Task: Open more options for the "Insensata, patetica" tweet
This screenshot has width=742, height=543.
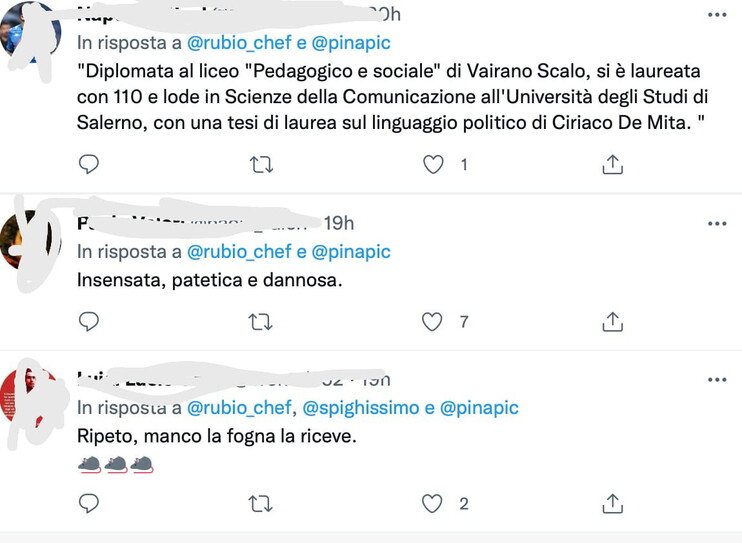Action: (716, 222)
